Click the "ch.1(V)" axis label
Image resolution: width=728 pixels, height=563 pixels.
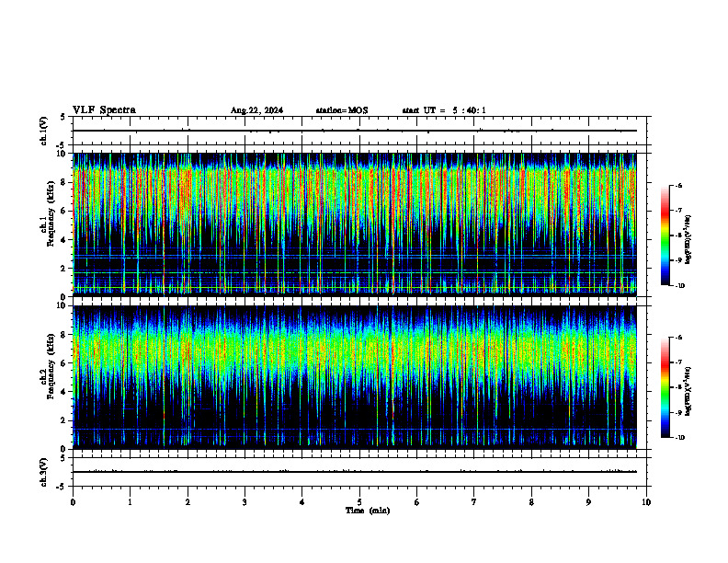tap(44, 131)
